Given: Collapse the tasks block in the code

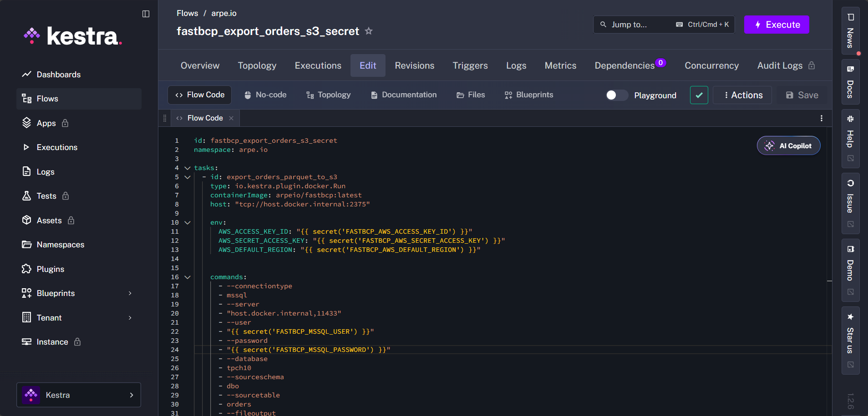Looking at the screenshot, I should pos(187,167).
